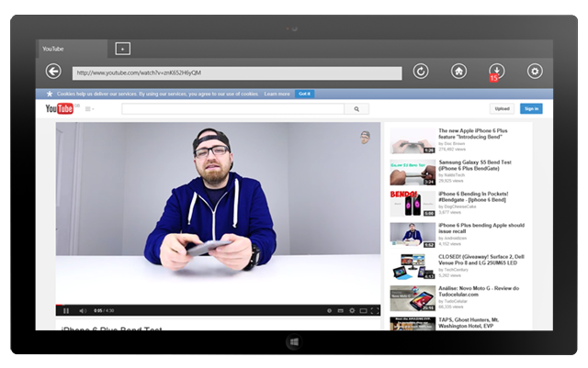Click the Sign in button
This screenshot has height=368, width=588.
coord(531,108)
